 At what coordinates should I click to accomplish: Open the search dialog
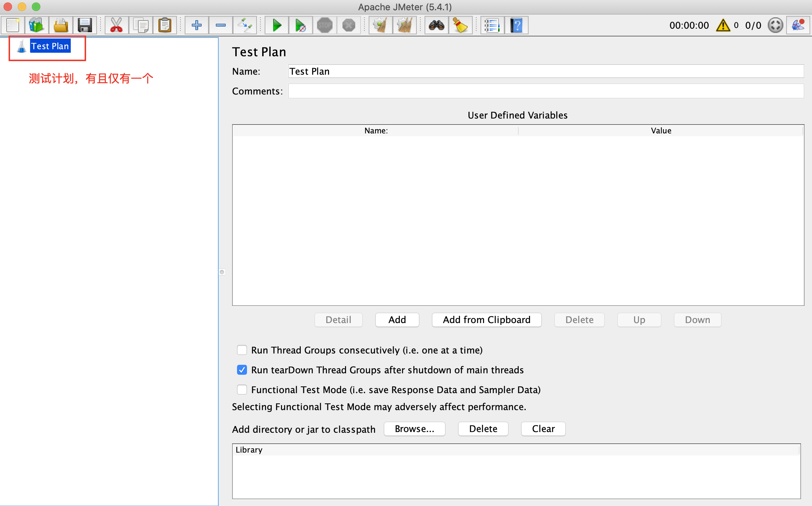click(x=436, y=25)
